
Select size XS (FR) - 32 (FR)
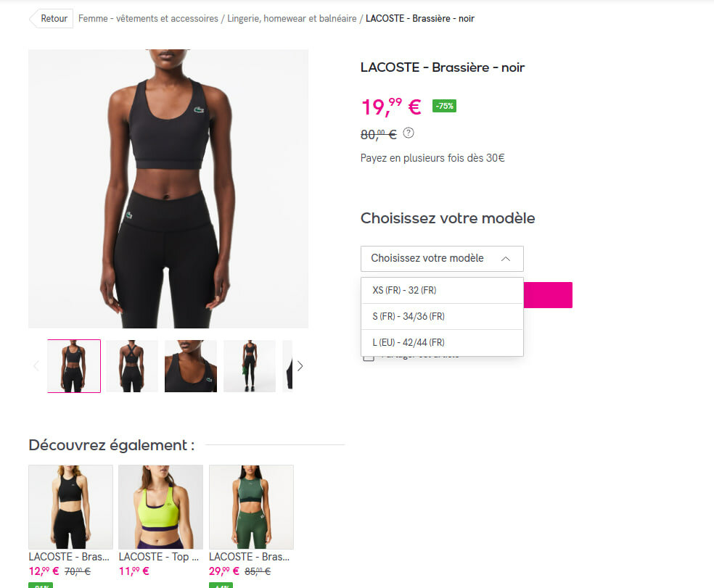[442, 290]
